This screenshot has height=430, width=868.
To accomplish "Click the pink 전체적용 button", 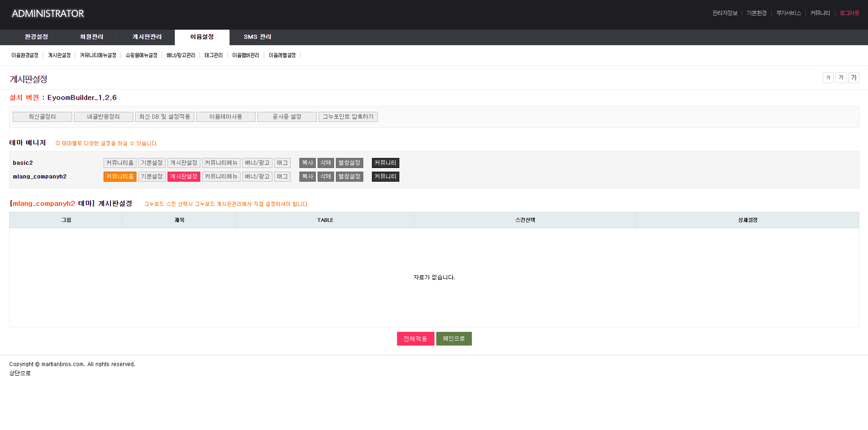I will [x=416, y=339].
